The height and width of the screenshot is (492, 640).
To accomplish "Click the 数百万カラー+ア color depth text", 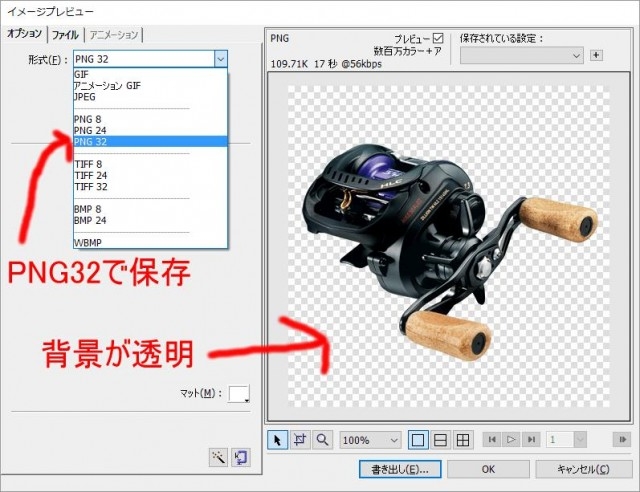I will pos(408,51).
